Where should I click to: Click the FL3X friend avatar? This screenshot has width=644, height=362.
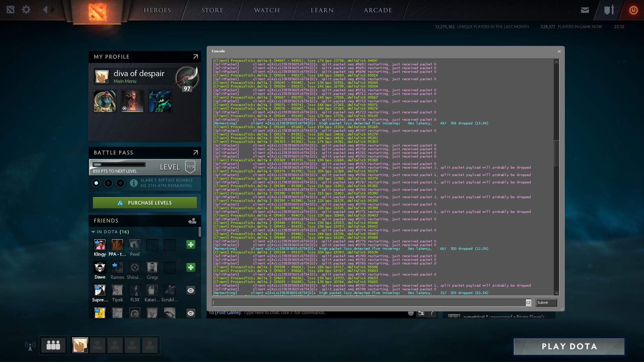pos(135,290)
